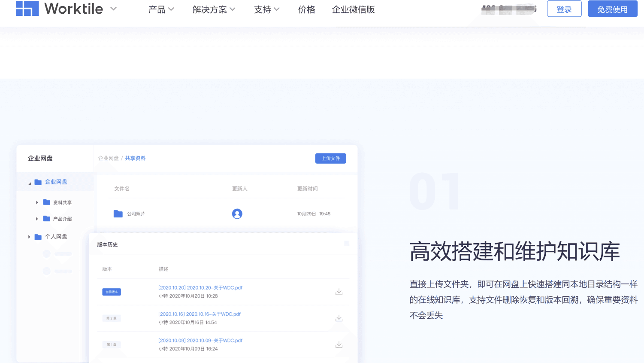Select the 企业网盘 folder icon in sidebar

coord(38,182)
